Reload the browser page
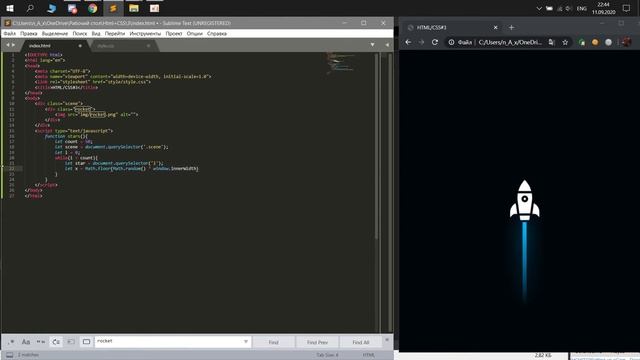The image size is (640, 360). click(x=435, y=42)
